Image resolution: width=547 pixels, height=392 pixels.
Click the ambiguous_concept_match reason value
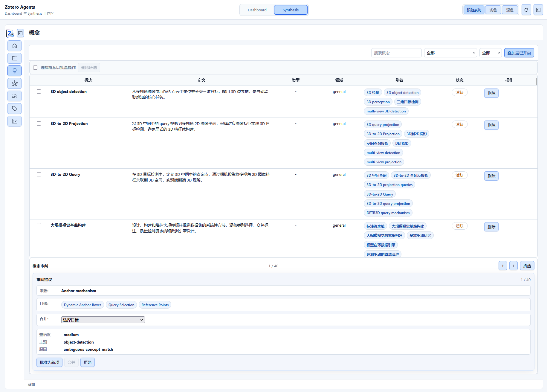point(88,349)
